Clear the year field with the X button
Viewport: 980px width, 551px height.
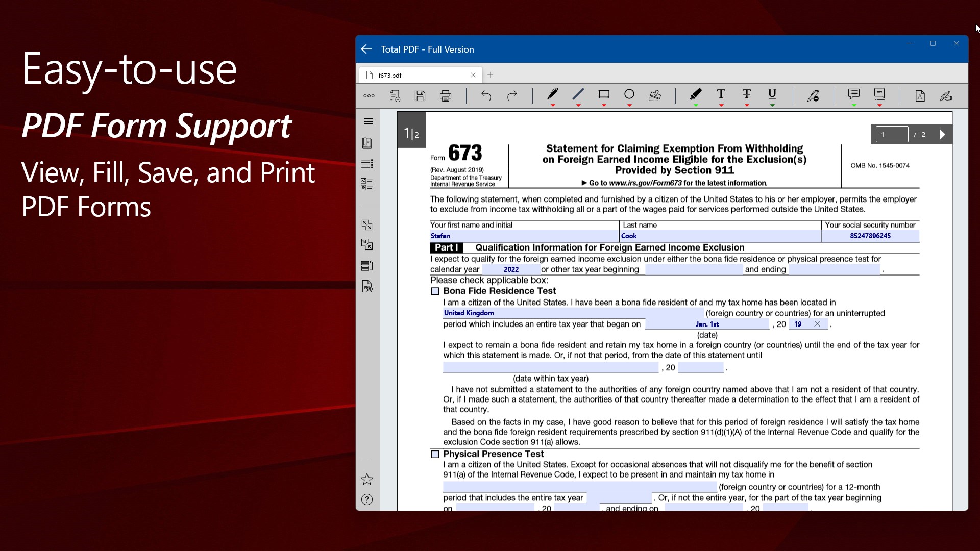pyautogui.click(x=817, y=324)
